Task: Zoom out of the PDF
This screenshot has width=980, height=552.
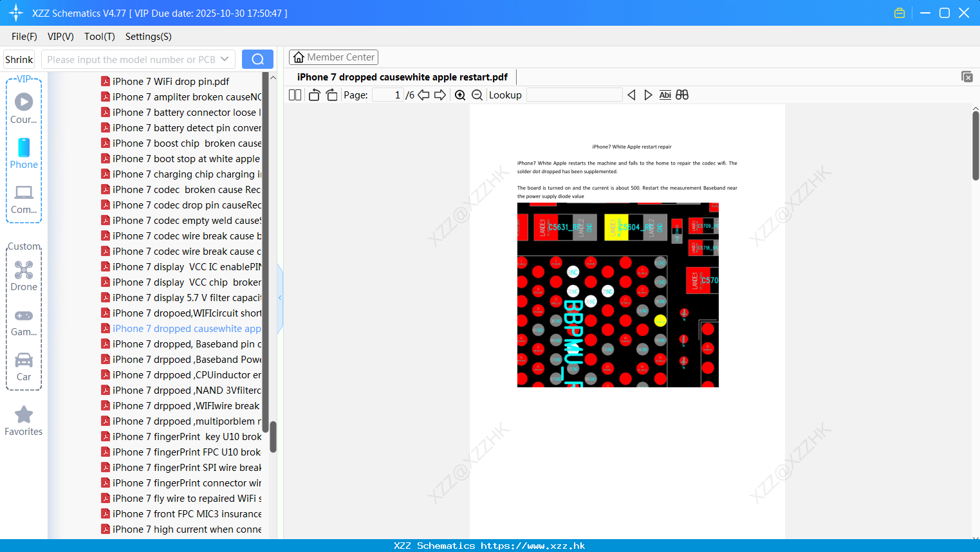Action: [477, 95]
